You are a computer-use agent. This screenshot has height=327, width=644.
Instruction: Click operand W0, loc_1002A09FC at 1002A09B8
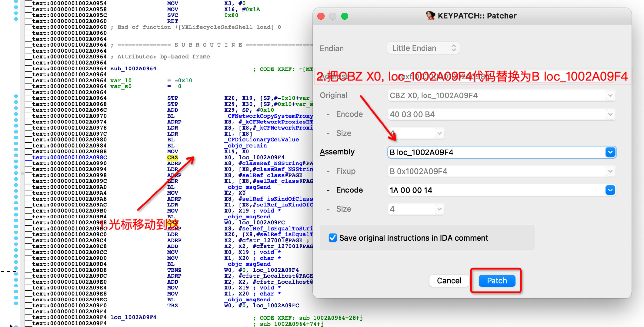click(x=254, y=223)
